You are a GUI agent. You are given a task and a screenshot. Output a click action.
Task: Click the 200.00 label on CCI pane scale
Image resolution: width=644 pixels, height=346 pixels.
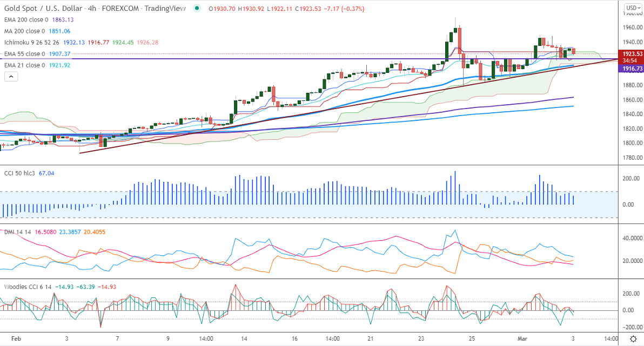pos(631,179)
